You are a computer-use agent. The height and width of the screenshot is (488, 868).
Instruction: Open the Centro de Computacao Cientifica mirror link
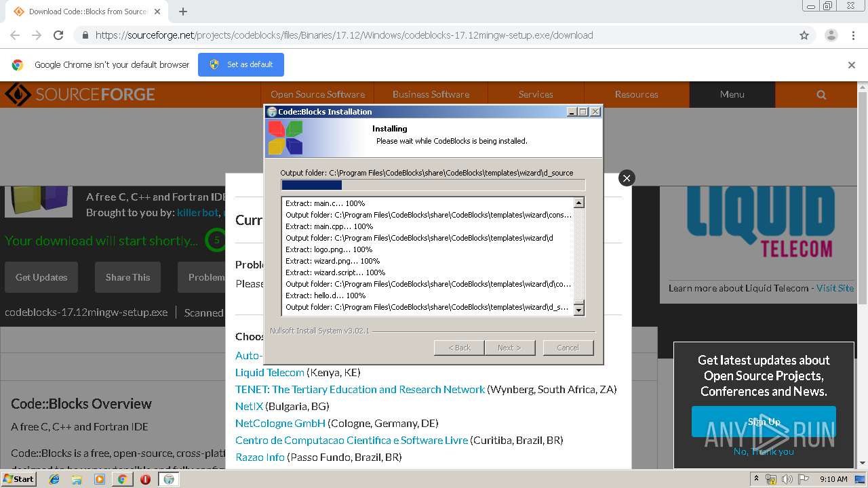click(x=351, y=440)
